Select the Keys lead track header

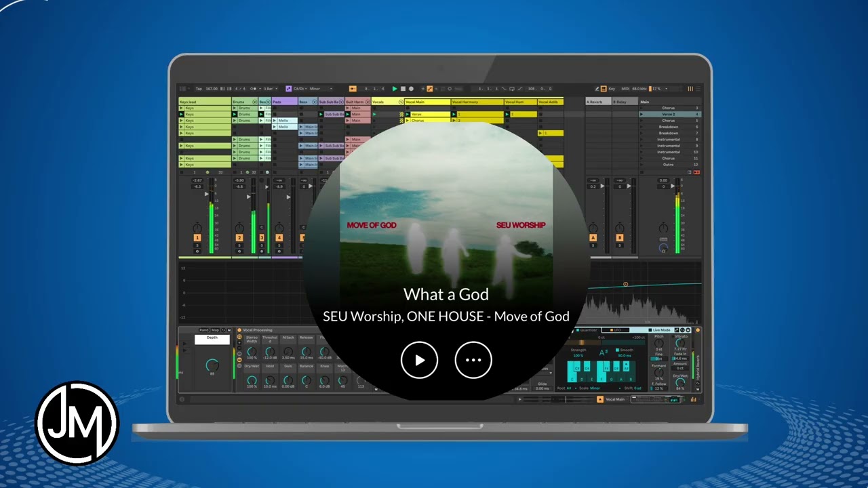pyautogui.click(x=205, y=102)
